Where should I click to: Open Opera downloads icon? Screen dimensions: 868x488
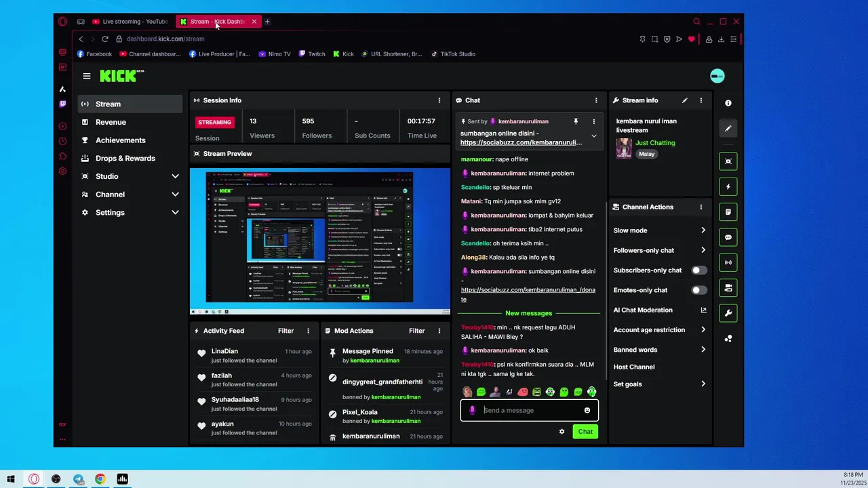(722, 39)
